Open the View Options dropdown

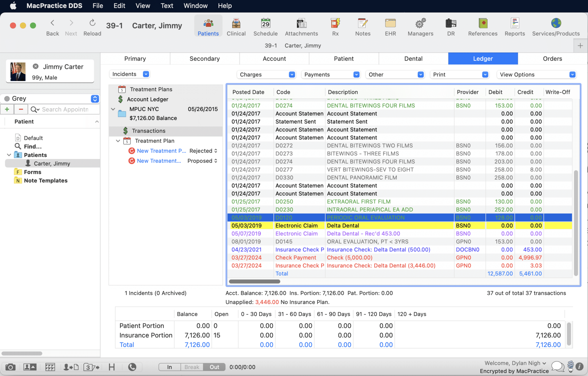[536, 74]
